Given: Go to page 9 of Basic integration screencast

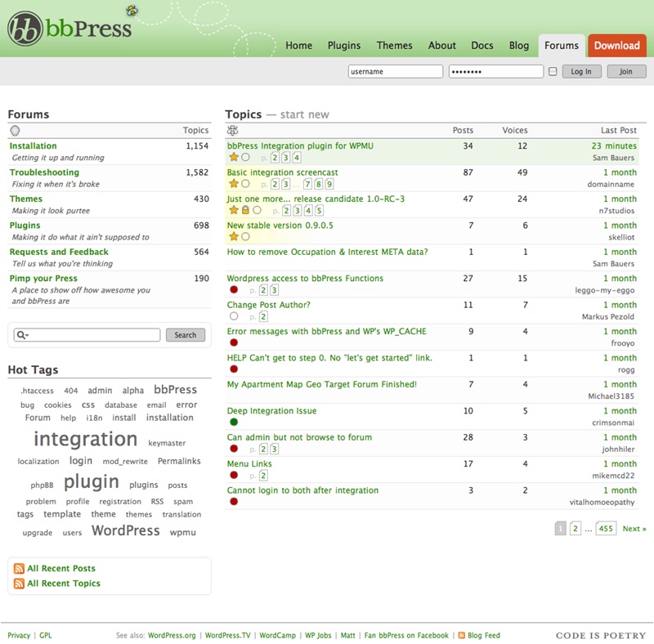Looking at the screenshot, I should pos(329,184).
